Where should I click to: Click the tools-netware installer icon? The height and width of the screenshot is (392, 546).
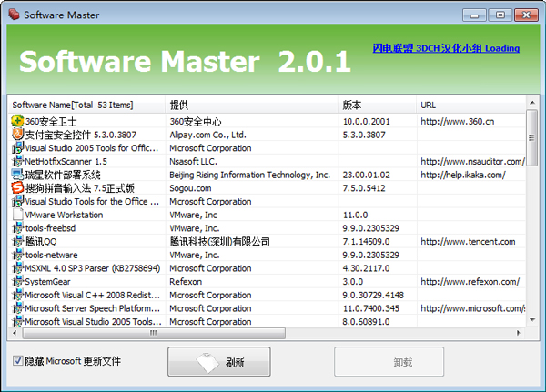(17, 255)
